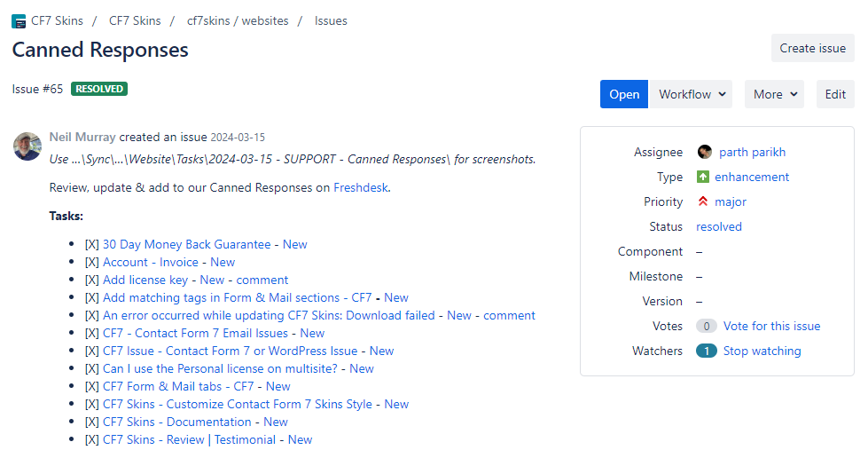The width and height of the screenshot is (868, 450).
Task: Go to Issues in the breadcrumb
Action: tap(331, 20)
